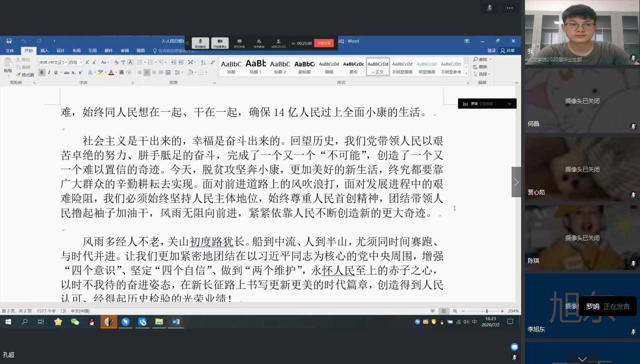The height and width of the screenshot is (364, 640).
Task: Apply the 标题 1 heading style
Action: [x=256, y=67]
